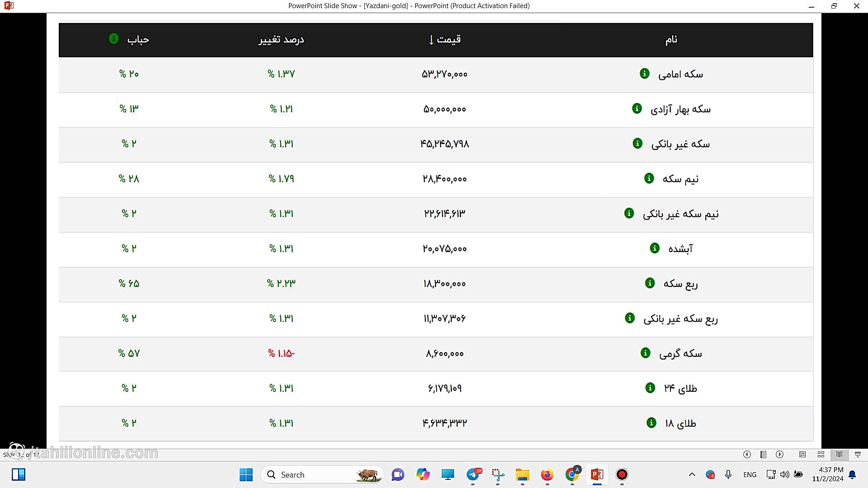Click info icon beside سکه غیر بانکی row
This screenshot has width=868, height=488.
(637, 143)
